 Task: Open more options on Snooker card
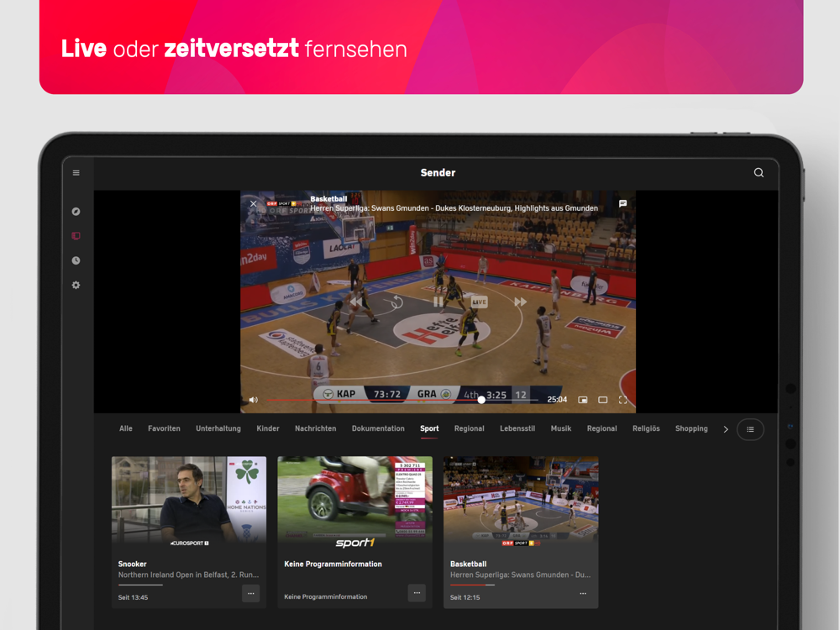250,593
